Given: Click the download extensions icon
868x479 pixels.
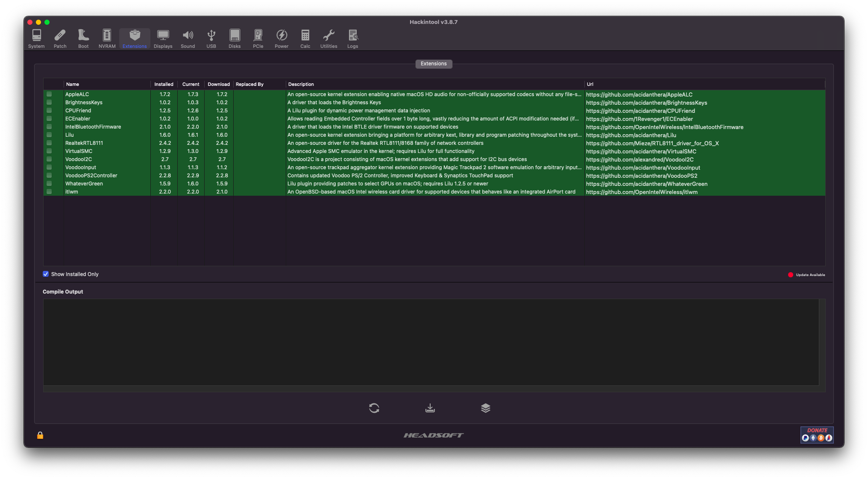Looking at the screenshot, I should [x=430, y=408].
